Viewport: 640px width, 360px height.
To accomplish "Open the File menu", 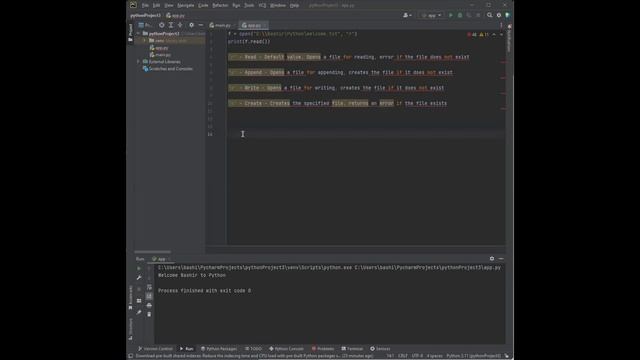I will (x=145, y=5).
